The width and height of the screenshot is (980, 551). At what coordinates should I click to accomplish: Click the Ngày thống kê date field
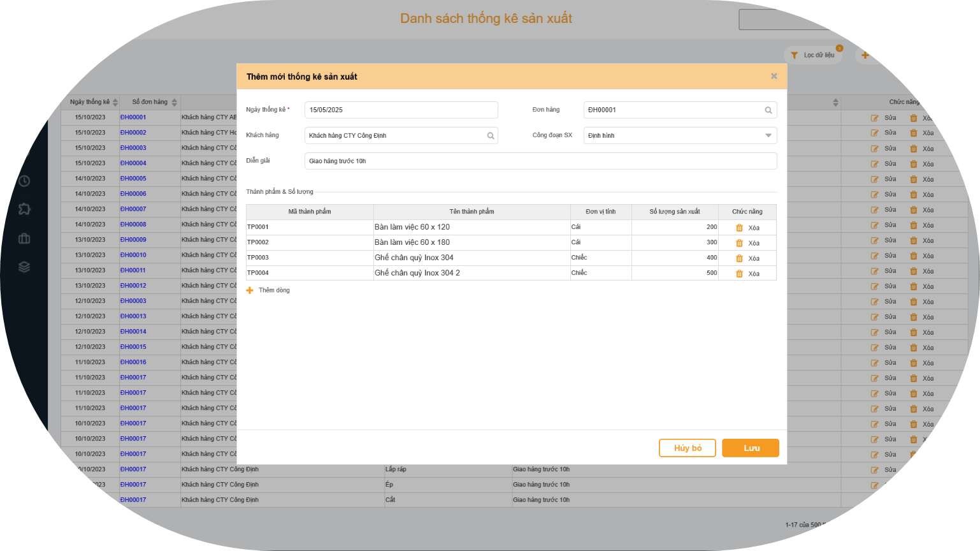401,110
